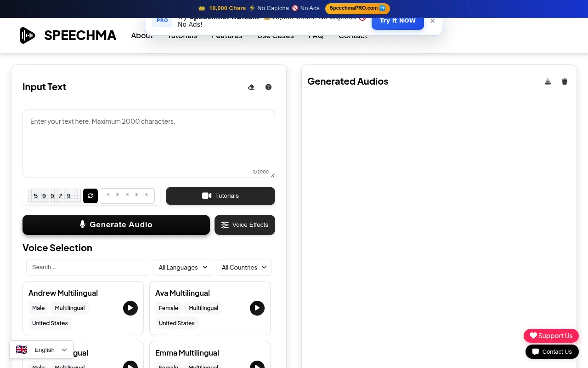588x368 pixels.
Task: Open Voice Effects settings
Action: [245, 225]
